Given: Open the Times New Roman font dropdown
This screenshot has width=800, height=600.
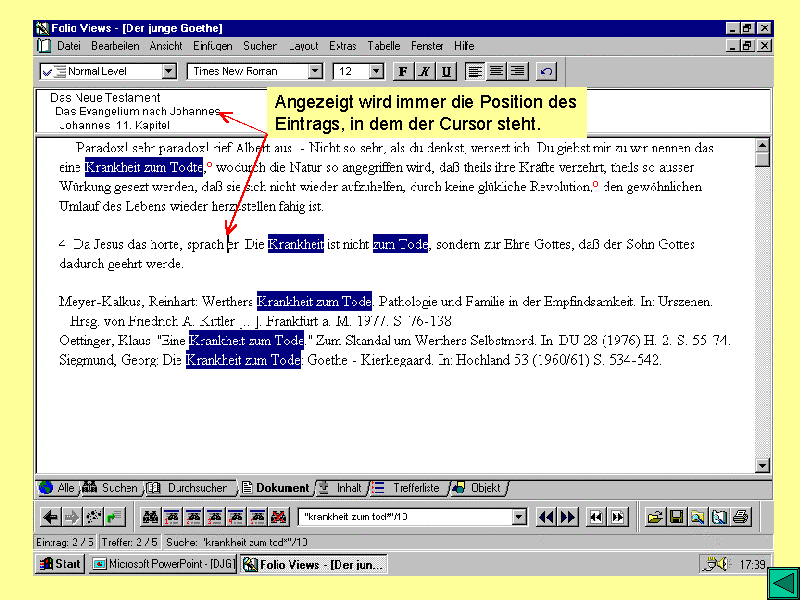Looking at the screenshot, I should 315,71.
